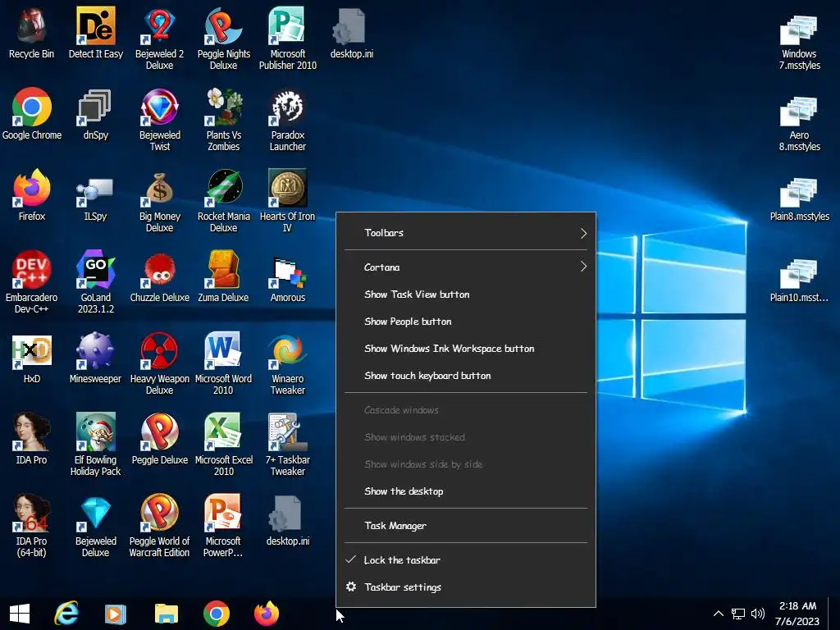Image resolution: width=840 pixels, height=630 pixels.
Task: Toggle Show Windows Ink Workspace button
Action: point(466,348)
